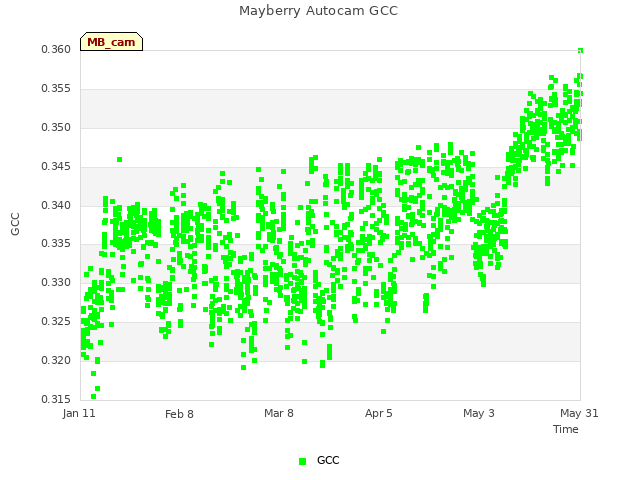Click the GCC legend text
The image size is (640, 480).
(328, 460)
